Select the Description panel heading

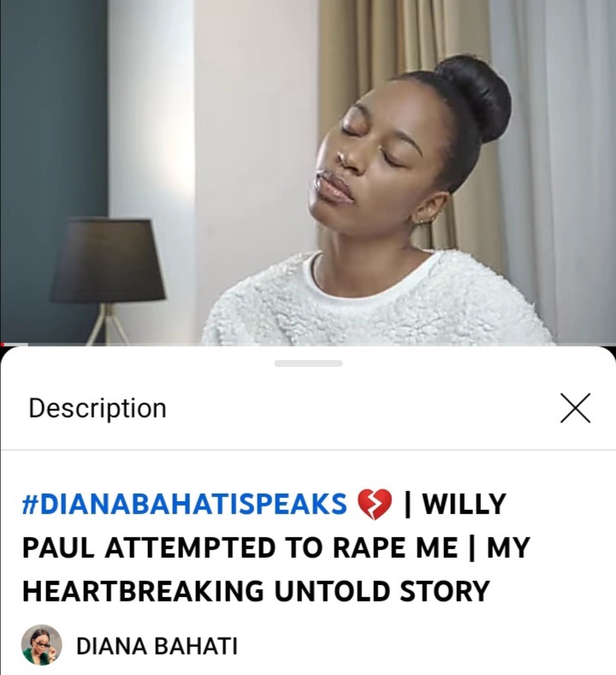tap(98, 408)
